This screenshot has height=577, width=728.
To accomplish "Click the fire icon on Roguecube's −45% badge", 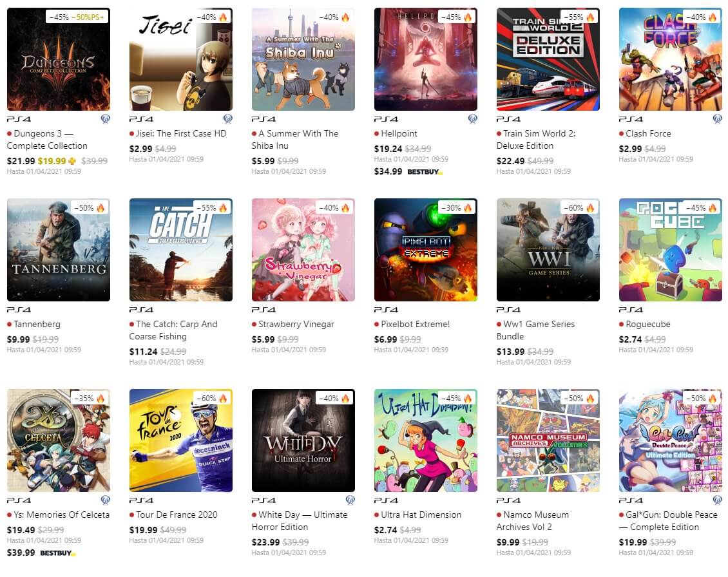I will 713,208.
